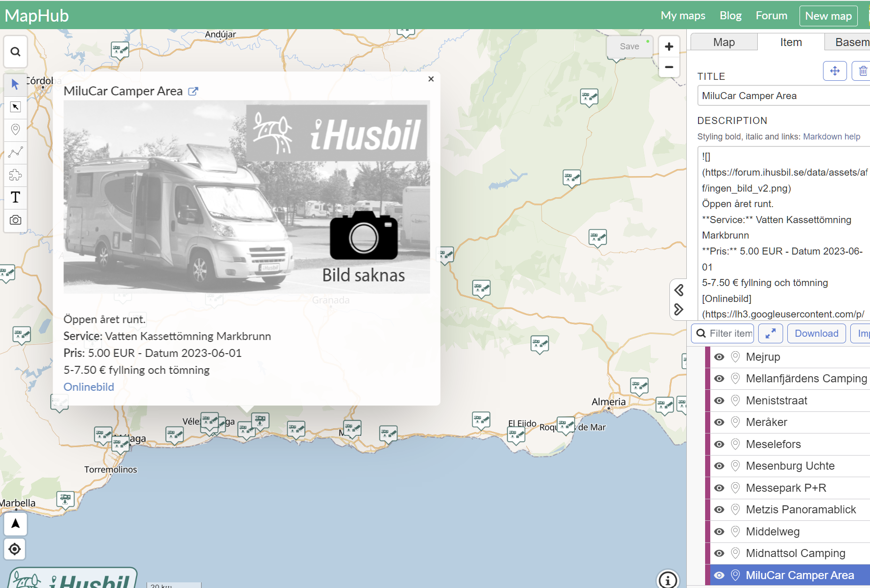
Task: Open the Onlinebild link in popup
Action: [x=89, y=387]
